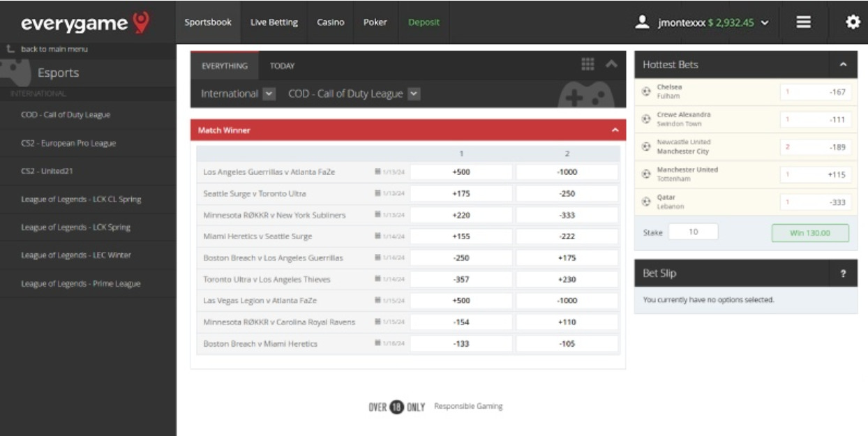Screen dimensions: 868x436
Task: Click the Bet Slip help question mark
Action: click(842, 274)
